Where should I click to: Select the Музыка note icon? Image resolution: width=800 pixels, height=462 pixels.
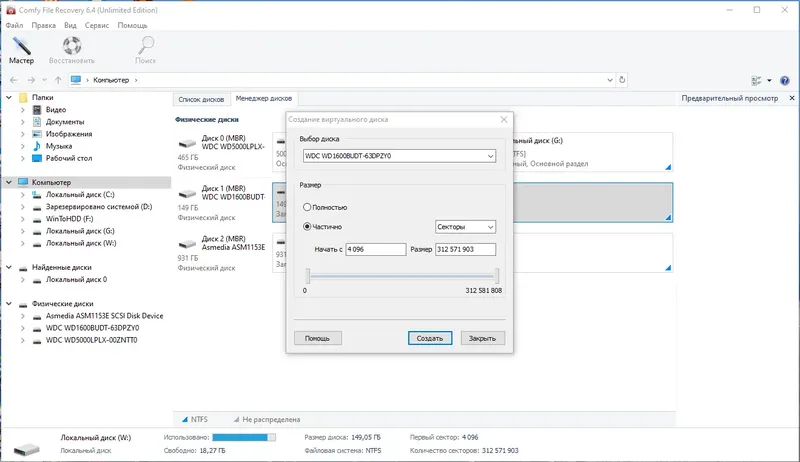click(37, 146)
